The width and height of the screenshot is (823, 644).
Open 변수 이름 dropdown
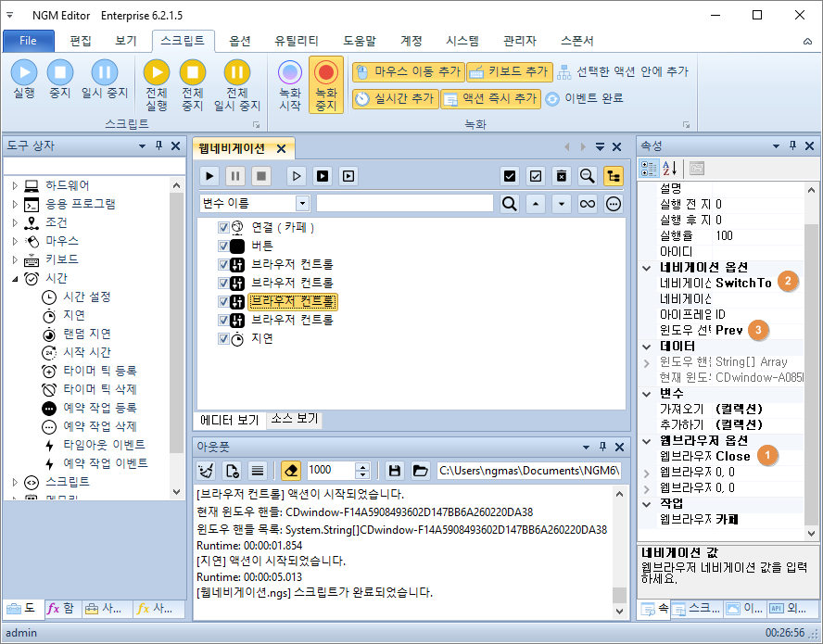point(302,204)
